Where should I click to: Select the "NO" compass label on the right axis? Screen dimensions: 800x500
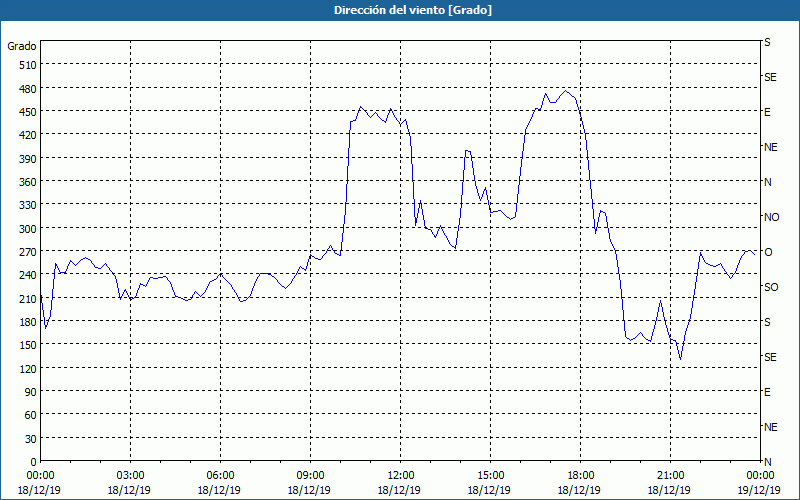(772, 217)
